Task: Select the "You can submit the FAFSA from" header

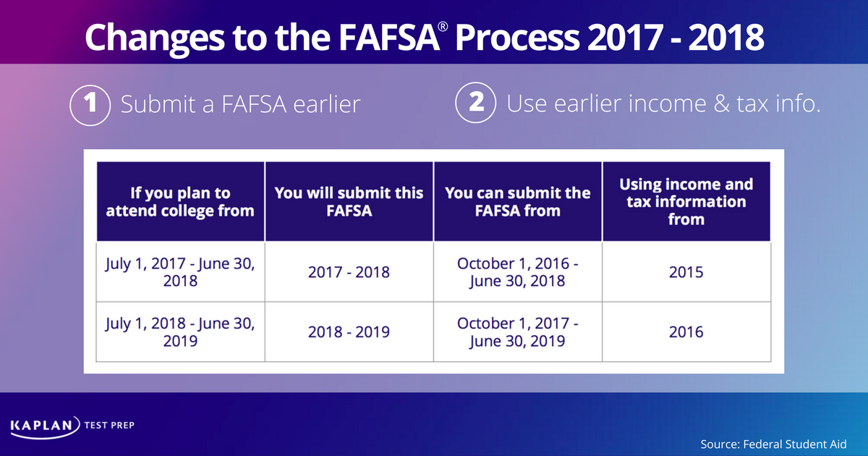Action: click(517, 202)
